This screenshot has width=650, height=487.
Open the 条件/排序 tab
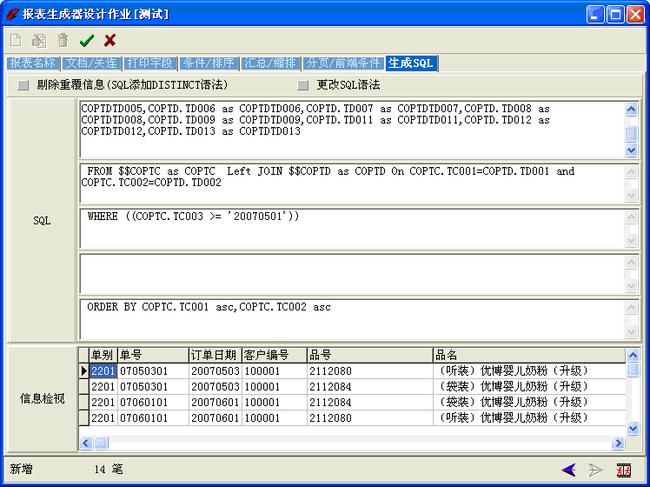pos(209,63)
